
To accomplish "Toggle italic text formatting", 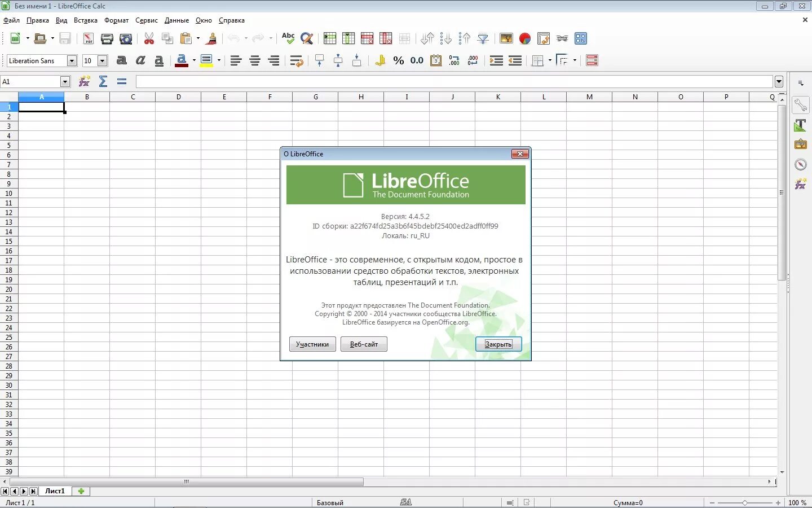I will [x=140, y=60].
